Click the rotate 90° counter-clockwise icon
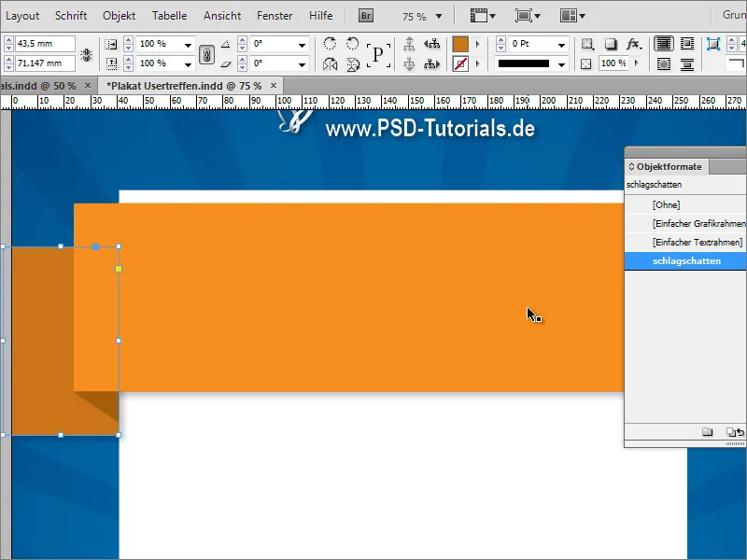The width and height of the screenshot is (747, 560). [x=353, y=44]
